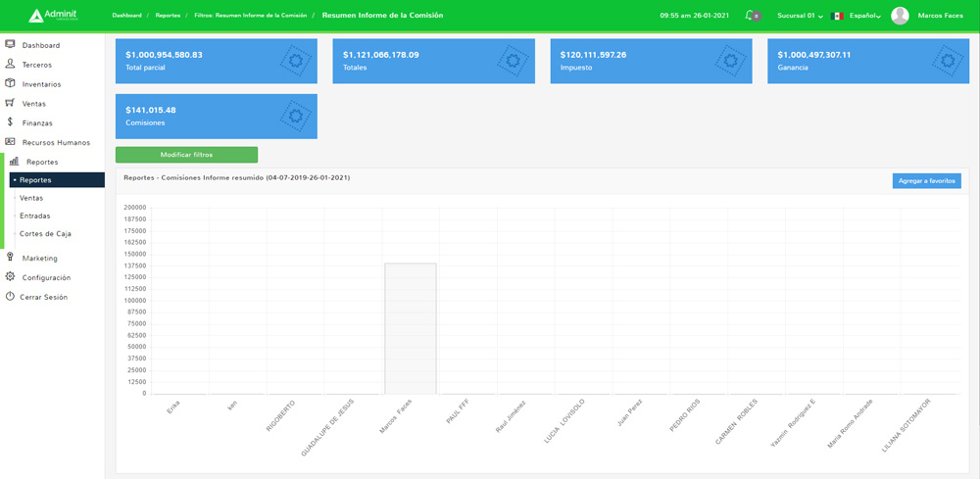Click the Terceros person icon
980x479 pixels.
[10, 64]
